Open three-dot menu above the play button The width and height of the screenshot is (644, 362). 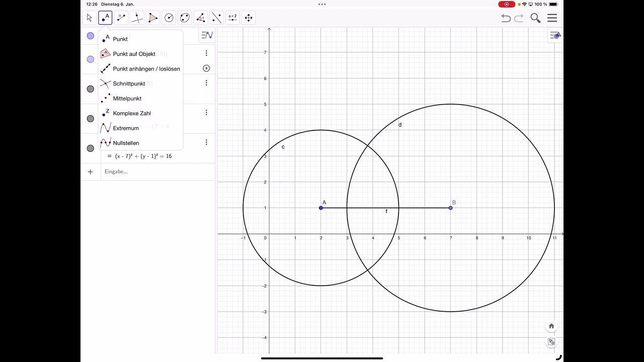tap(206, 53)
